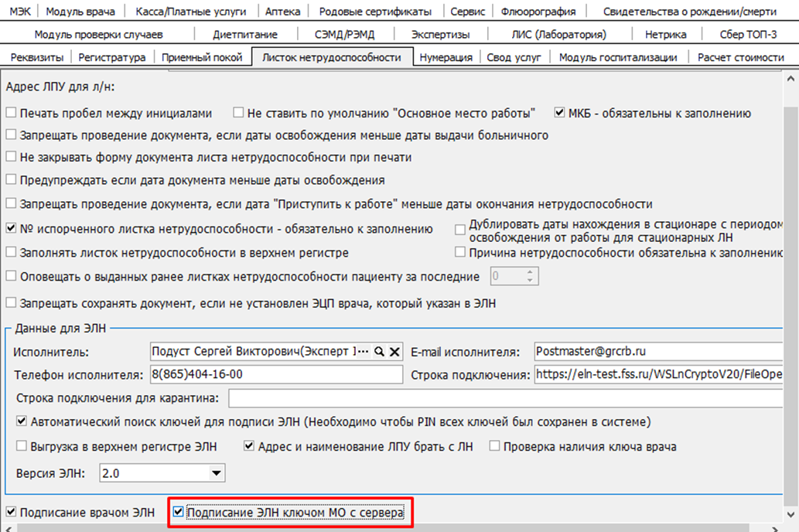
Task: Expand the 'Версия ЭЛН' dropdown
Action: click(x=217, y=473)
